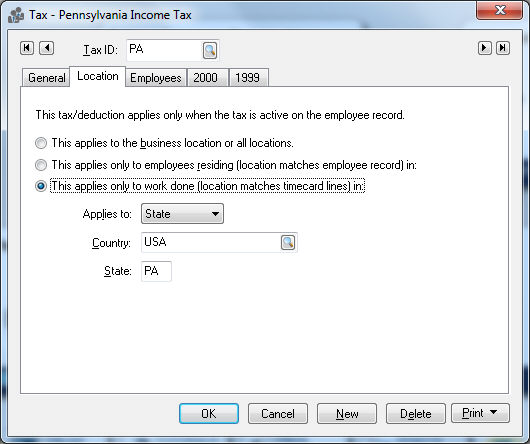Image resolution: width=530 pixels, height=444 pixels.
Task: Switch to the General tab
Action: (x=46, y=78)
